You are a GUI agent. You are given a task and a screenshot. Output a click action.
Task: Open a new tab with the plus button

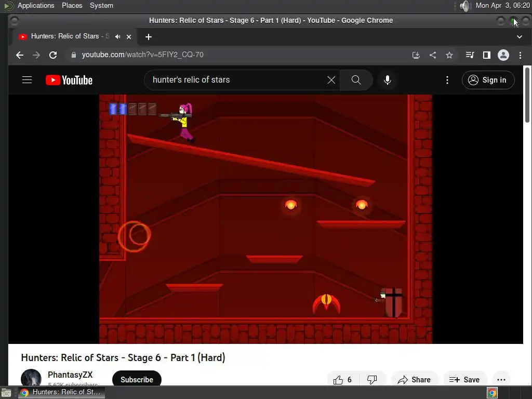(148, 37)
